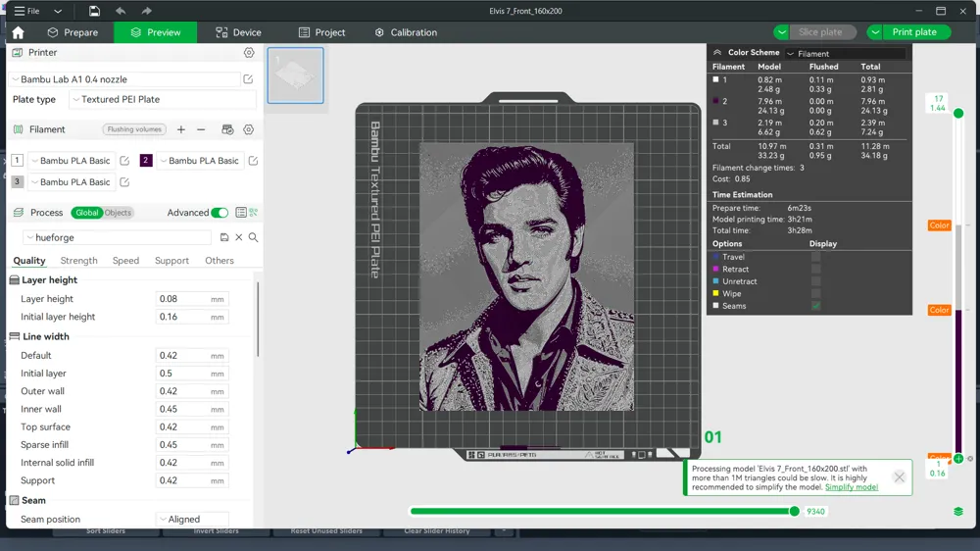Open the Others settings tab
Viewport: 980px width, 551px height.
point(220,260)
